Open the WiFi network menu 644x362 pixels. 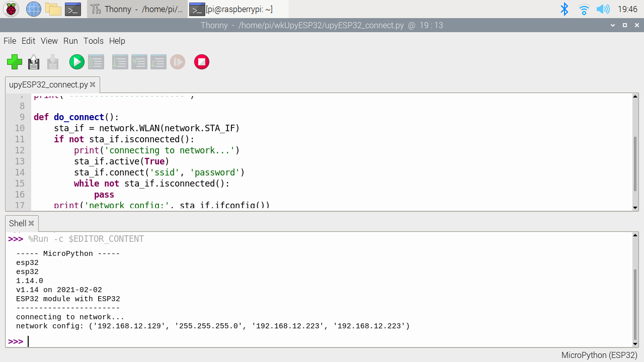coord(583,9)
